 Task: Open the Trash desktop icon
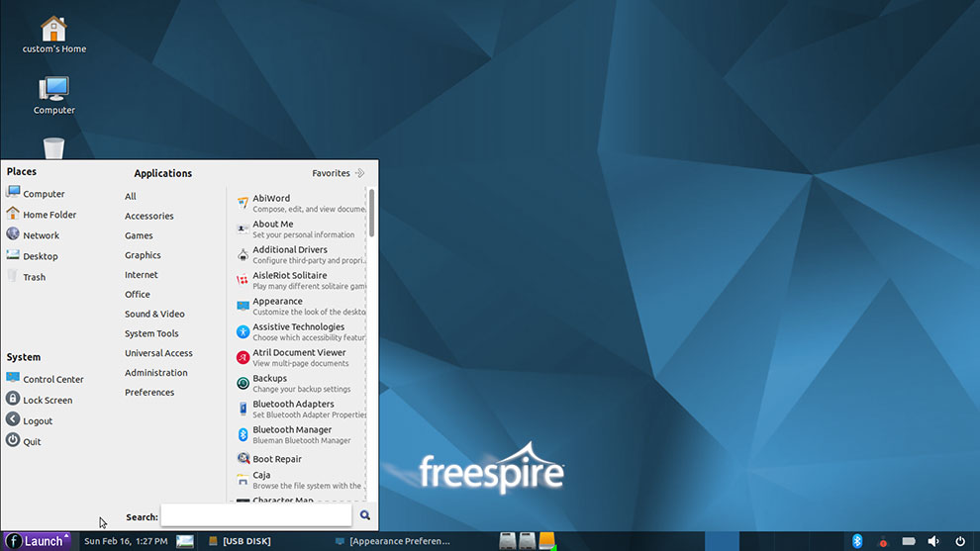tap(53, 148)
